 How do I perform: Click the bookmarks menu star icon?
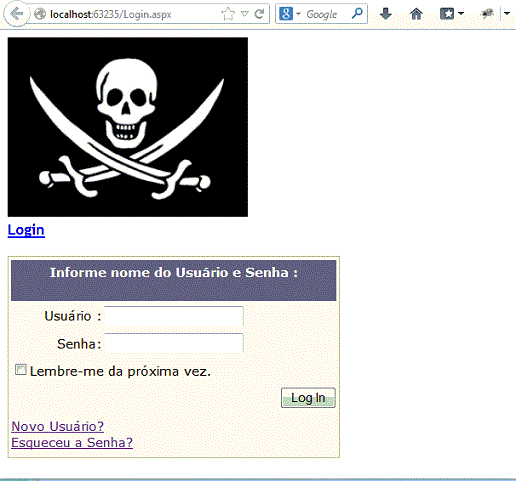(x=447, y=14)
